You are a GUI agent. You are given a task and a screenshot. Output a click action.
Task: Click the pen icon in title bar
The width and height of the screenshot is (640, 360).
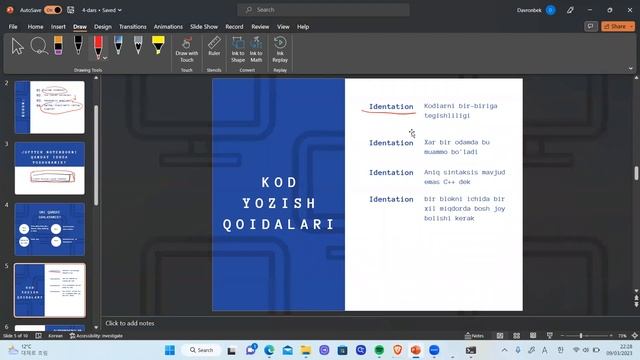[570, 10]
